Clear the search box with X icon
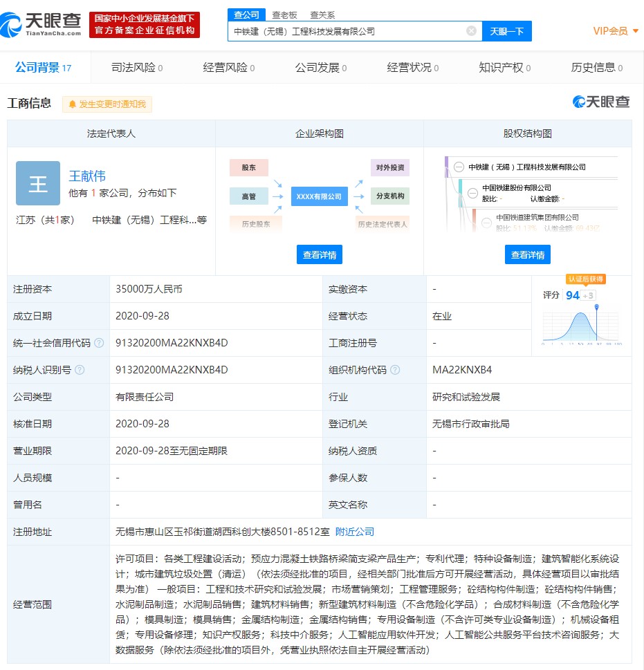 coord(471,30)
